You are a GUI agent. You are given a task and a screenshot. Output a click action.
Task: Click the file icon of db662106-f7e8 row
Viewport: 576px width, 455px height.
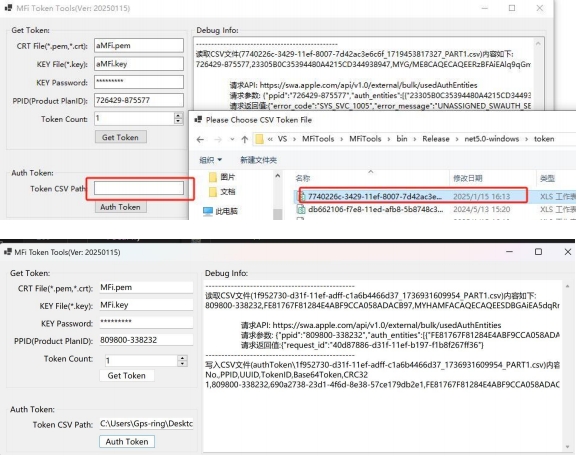click(301, 209)
